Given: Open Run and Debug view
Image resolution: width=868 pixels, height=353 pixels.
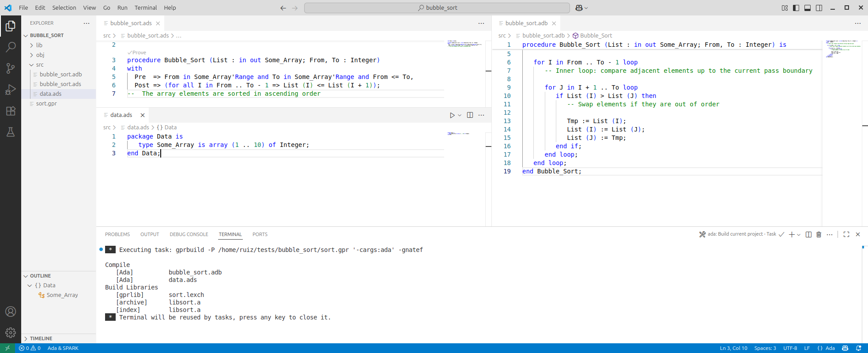Looking at the screenshot, I should click(11, 90).
